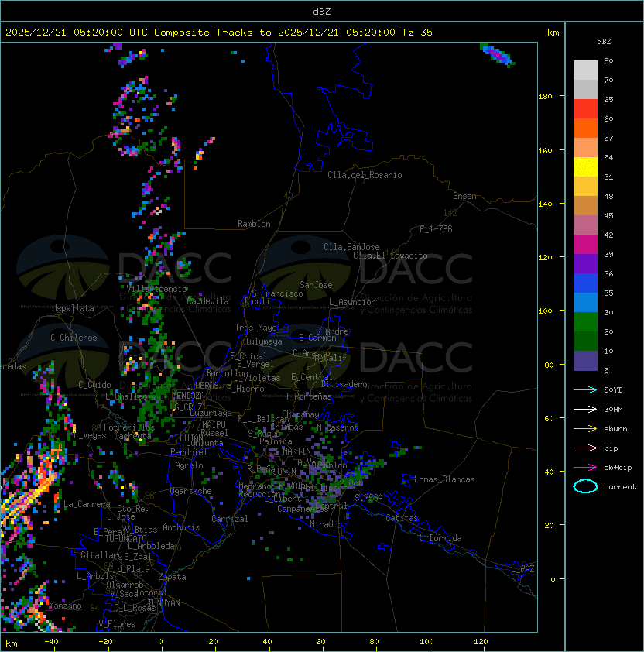Click the 'Villavicencio' place label on map
Screen dimensions: 644x652
coord(156,289)
